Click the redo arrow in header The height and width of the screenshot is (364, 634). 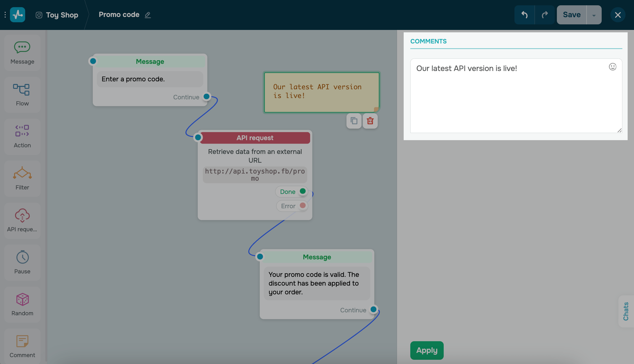tap(545, 15)
